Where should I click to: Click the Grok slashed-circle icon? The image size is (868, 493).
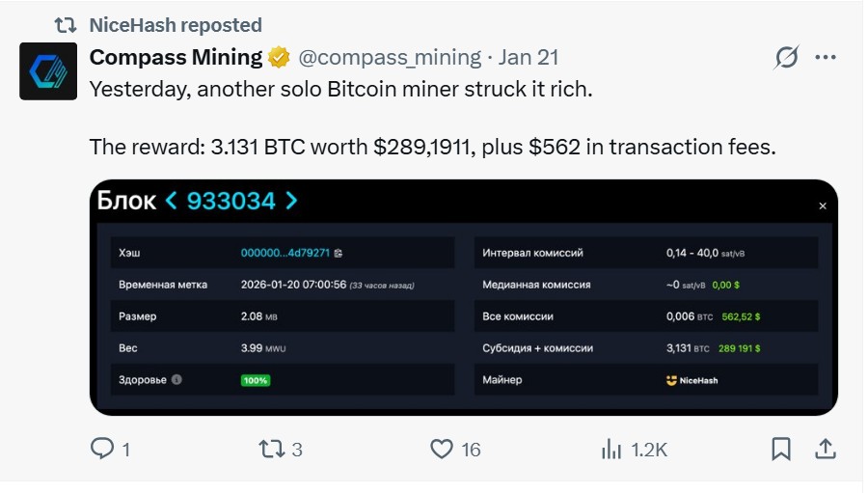(x=786, y=58)
